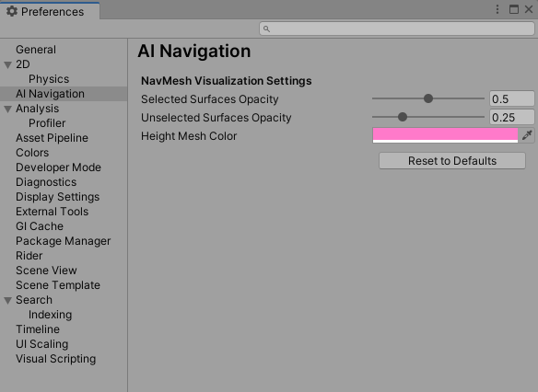The height and width of the screenshot is (392, 538).
Task: Focus the preferences search field
Action: [397, 29]
